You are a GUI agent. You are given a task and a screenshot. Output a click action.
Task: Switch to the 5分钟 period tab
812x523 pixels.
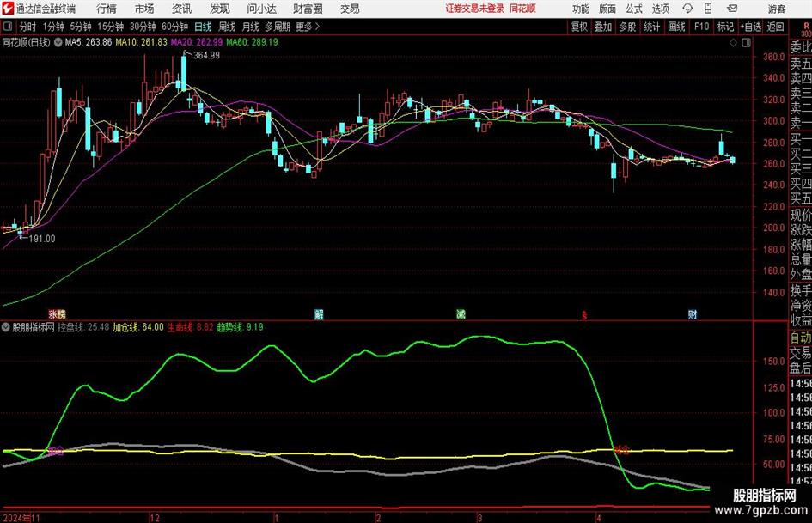click(81, 27)
